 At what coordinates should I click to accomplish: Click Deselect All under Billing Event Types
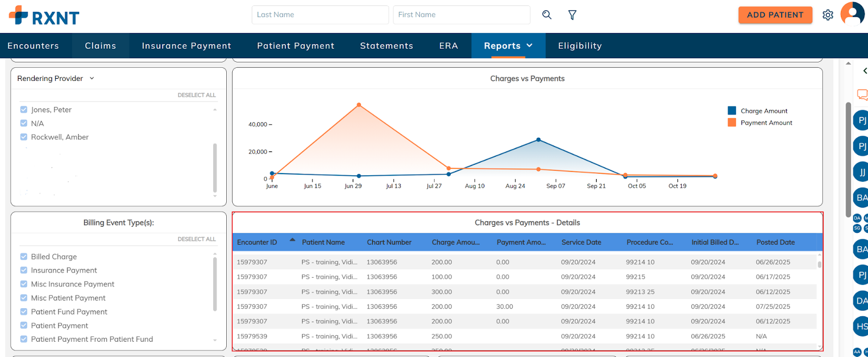(x=196, y=239)
